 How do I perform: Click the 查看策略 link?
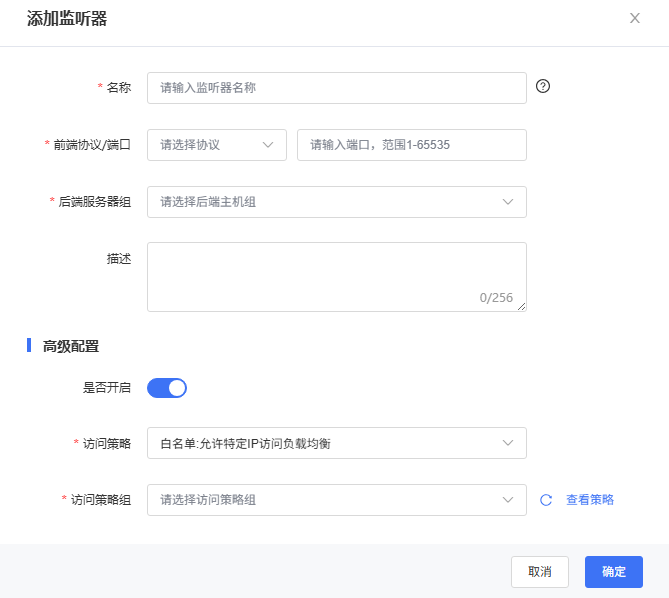(x=590, y=500)
